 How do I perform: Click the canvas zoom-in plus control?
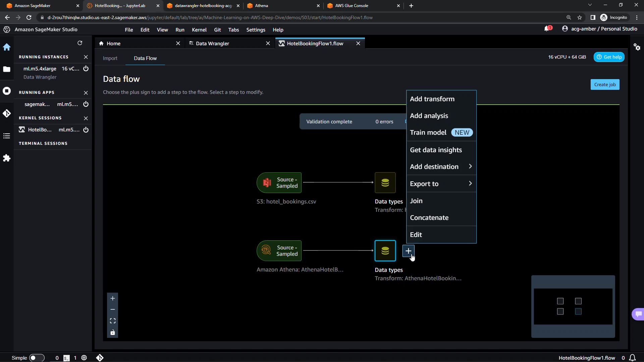(x=113, y=298)
